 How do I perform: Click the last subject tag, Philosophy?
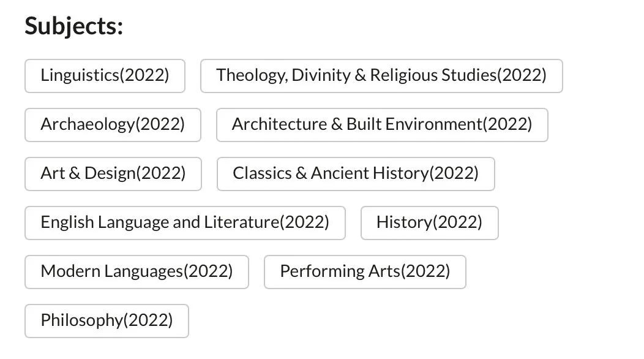click(107, 321)
